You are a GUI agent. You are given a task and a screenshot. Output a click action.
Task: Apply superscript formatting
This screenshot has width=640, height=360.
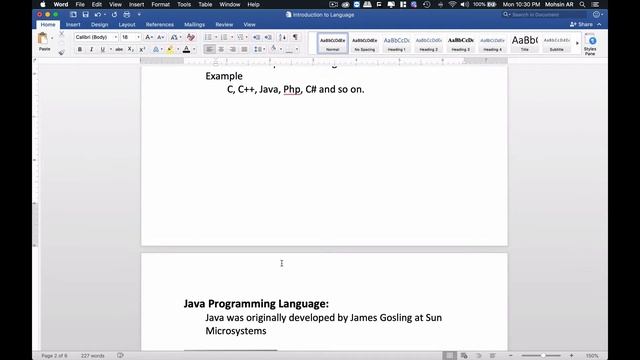(142, 49)
